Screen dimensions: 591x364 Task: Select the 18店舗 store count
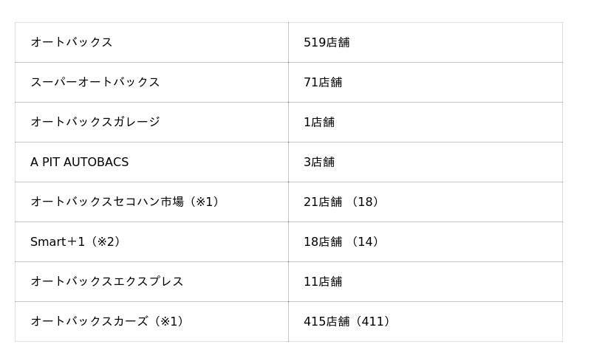(x=323, y=241)
